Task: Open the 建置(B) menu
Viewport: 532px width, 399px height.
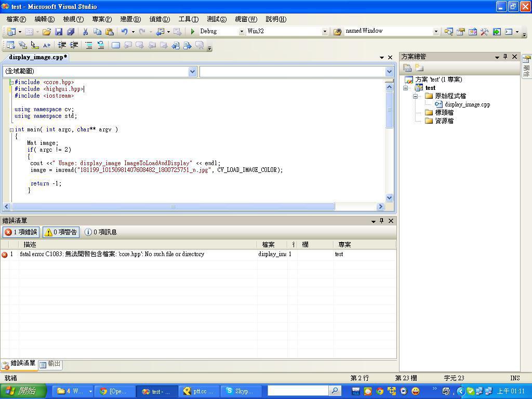Action: (x=130, y=19)
